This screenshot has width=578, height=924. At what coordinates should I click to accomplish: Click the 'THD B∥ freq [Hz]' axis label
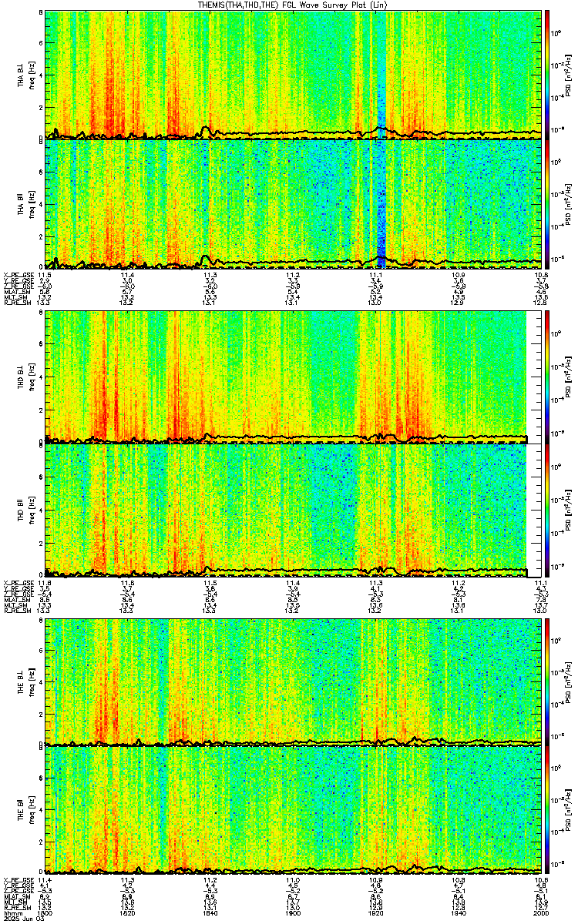(x=26, y=511)
